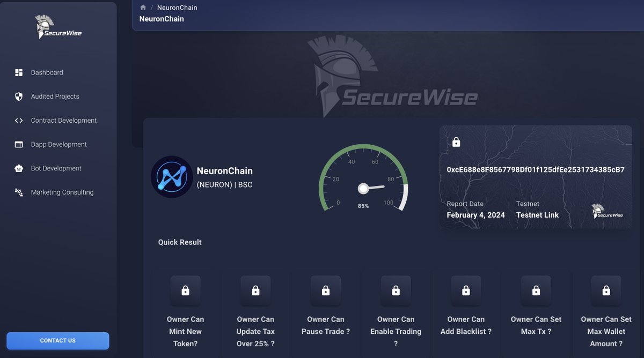
Task: Click the Owner Can Add Blacklist text
Action: (466, 325)
